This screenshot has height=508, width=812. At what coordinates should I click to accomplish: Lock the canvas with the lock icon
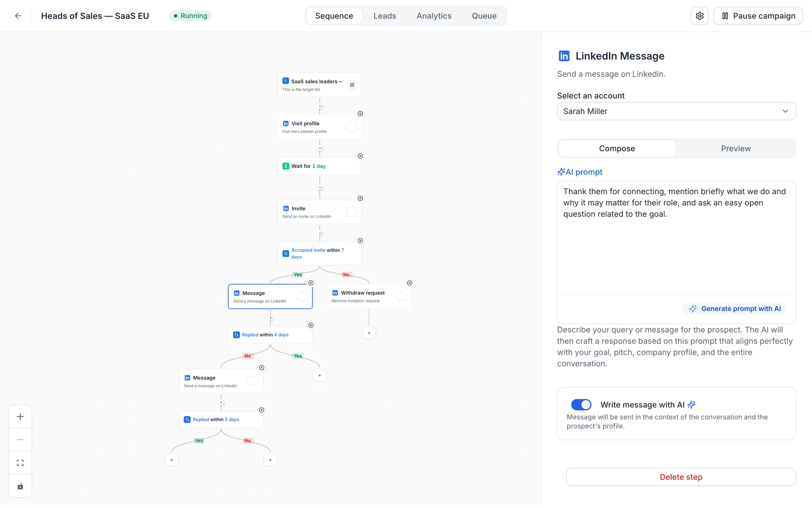(x=20, y=486)
